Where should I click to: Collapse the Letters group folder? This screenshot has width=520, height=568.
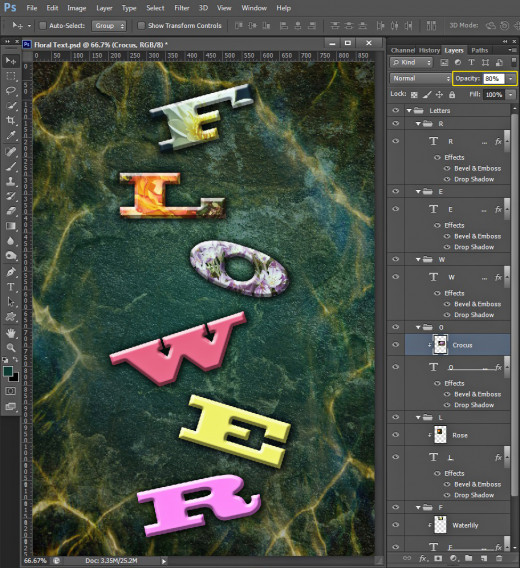pyautogui.click(x=409, y=110)
